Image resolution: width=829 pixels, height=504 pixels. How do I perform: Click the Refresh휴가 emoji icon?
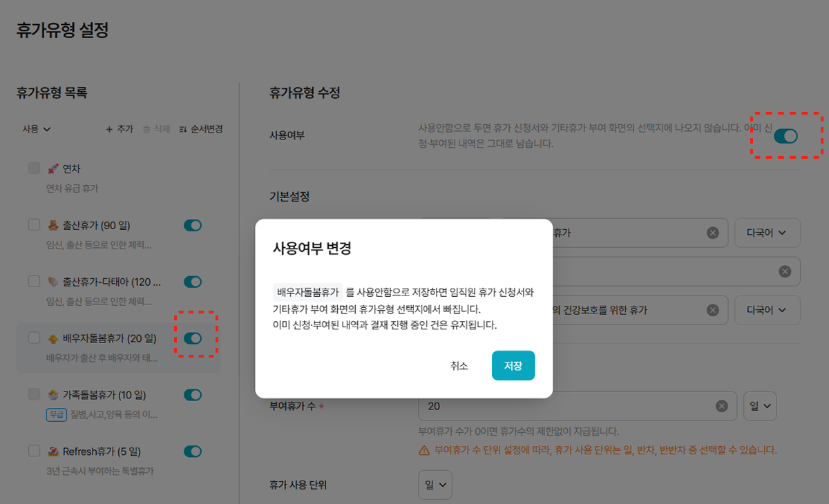pos(53,452)
